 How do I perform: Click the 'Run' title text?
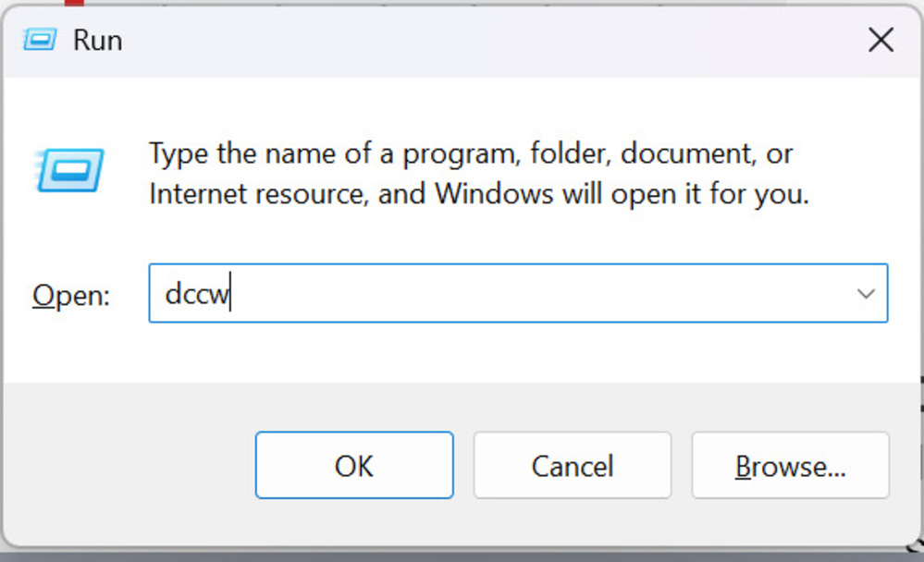pyautogui.click(x=98, y=40)
